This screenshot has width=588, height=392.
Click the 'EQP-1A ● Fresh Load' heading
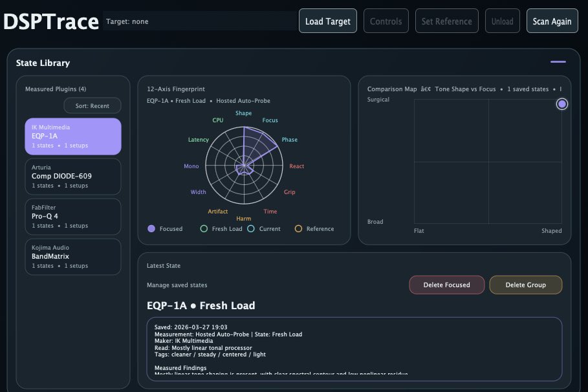tap(201, 306)
